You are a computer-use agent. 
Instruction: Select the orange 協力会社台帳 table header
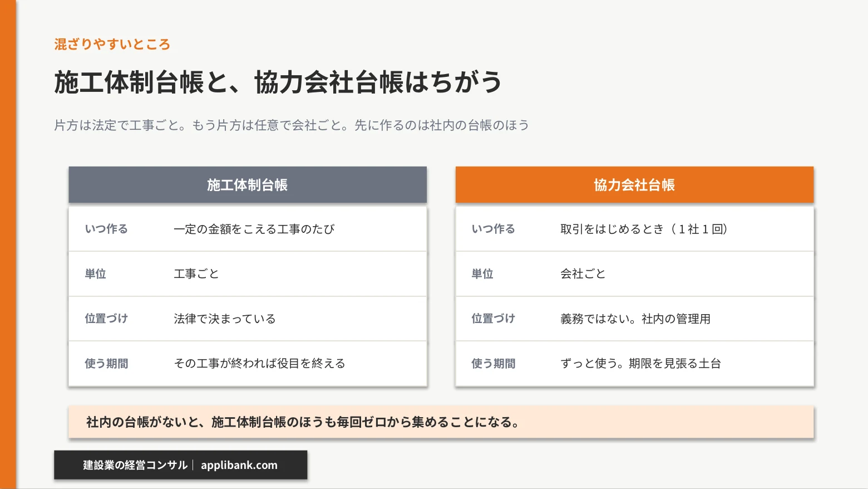[634, 185]
